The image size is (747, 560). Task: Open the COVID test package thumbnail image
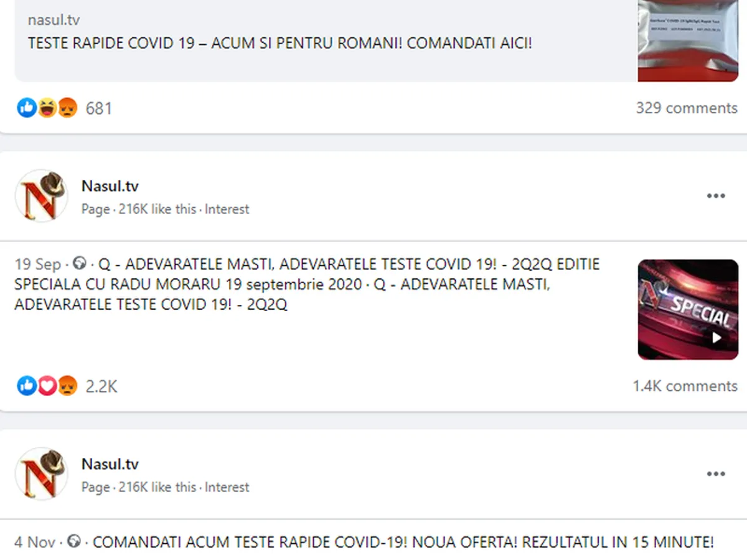[x=688, y=40]
